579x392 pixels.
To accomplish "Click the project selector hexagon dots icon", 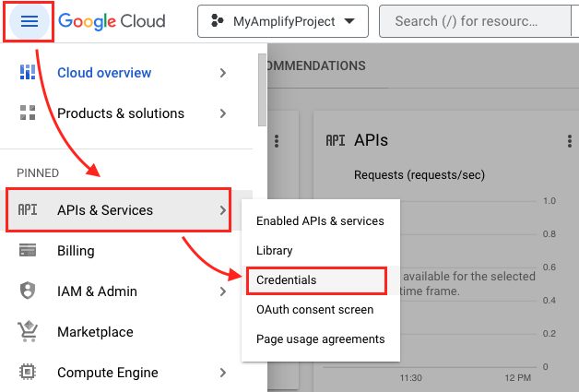I will click(218, 20).
